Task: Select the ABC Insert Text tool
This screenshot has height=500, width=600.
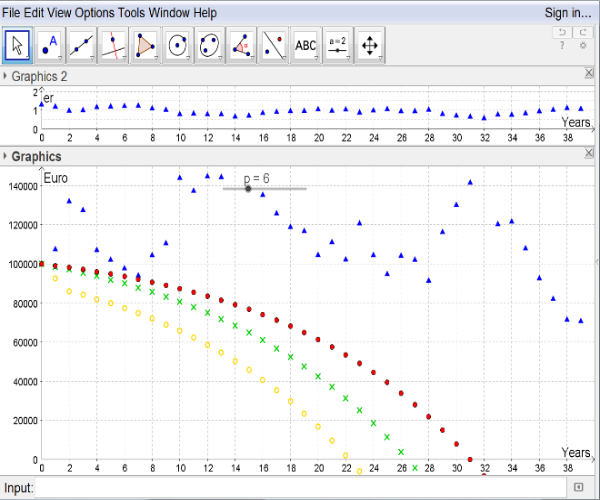Action: tap(306, 45)
